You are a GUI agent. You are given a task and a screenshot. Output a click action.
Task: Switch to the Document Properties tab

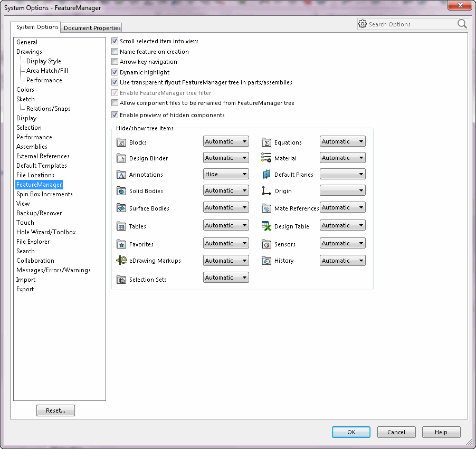pyautogui.click(x=92, y=27)
